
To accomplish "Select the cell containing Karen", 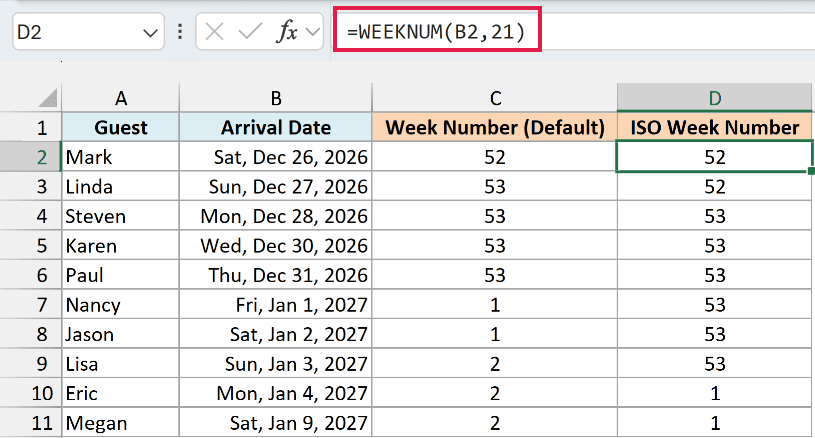I will tap(121, 246).
